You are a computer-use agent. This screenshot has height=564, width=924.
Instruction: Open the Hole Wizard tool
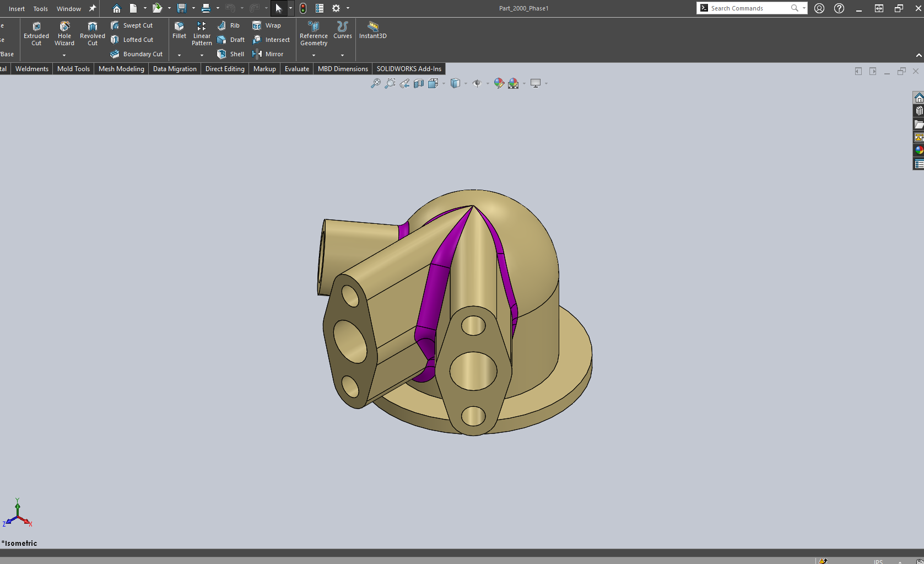64,34
